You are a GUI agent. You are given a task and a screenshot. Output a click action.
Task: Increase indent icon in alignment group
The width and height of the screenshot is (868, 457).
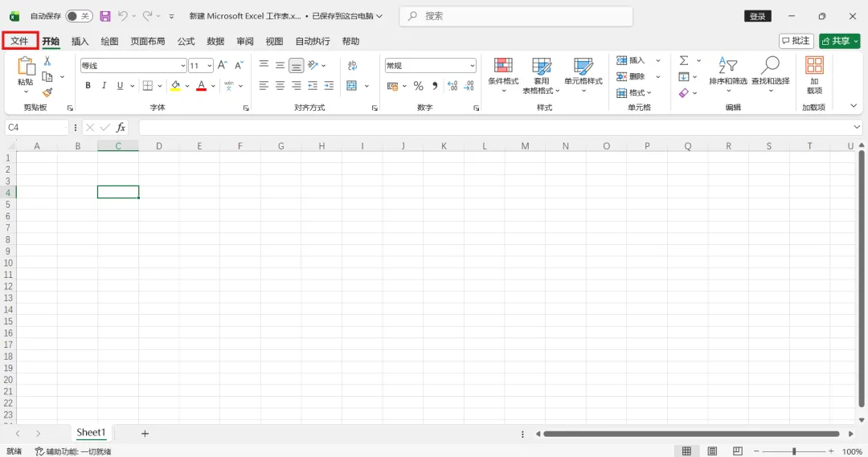point(329,86)
